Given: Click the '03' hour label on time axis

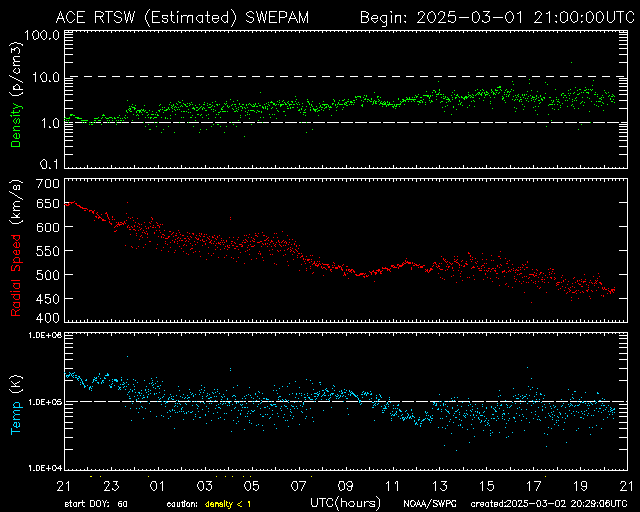Looking at the screenshot, I should [x=204, y=486].
